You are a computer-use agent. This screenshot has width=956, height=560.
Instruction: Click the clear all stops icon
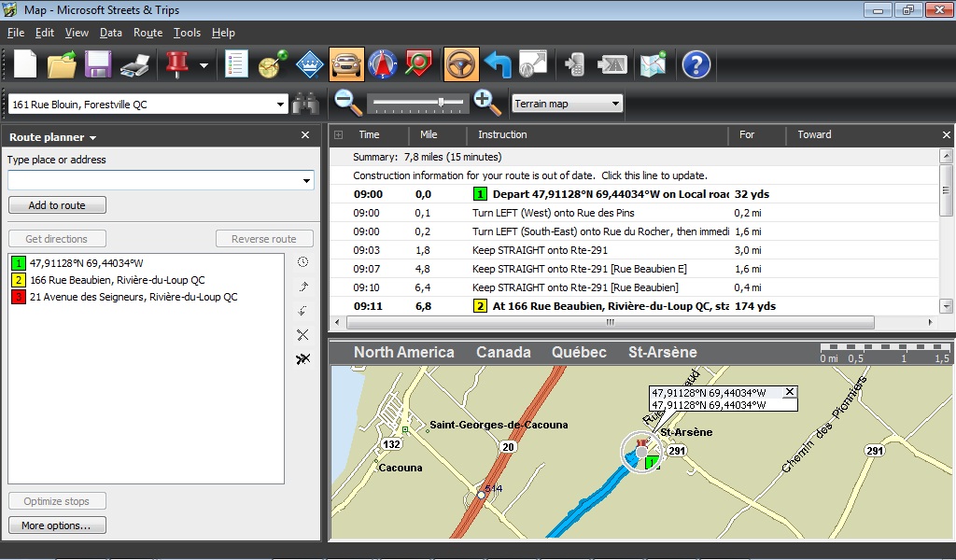click(x=303, y=359)
